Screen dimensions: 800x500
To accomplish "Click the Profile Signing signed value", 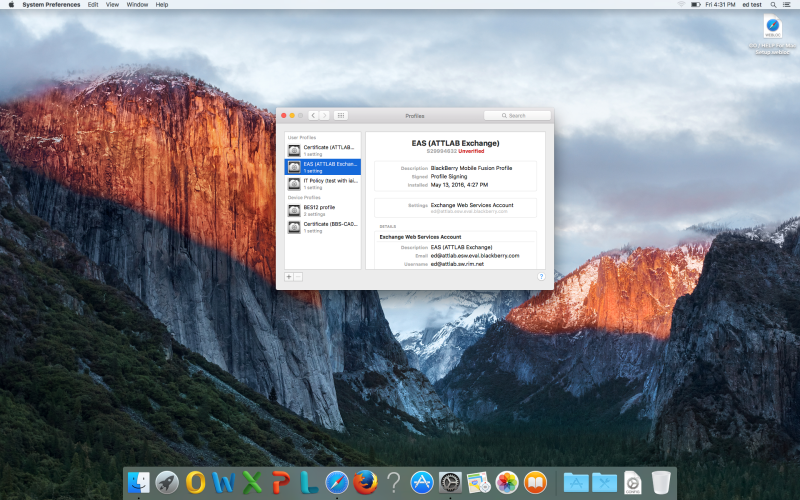I will click(448, 177).
